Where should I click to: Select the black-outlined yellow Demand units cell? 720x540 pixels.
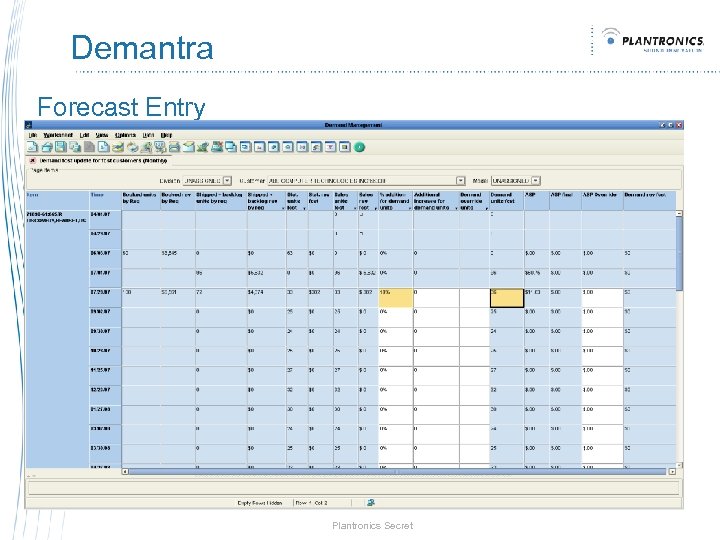pos(507,298)
